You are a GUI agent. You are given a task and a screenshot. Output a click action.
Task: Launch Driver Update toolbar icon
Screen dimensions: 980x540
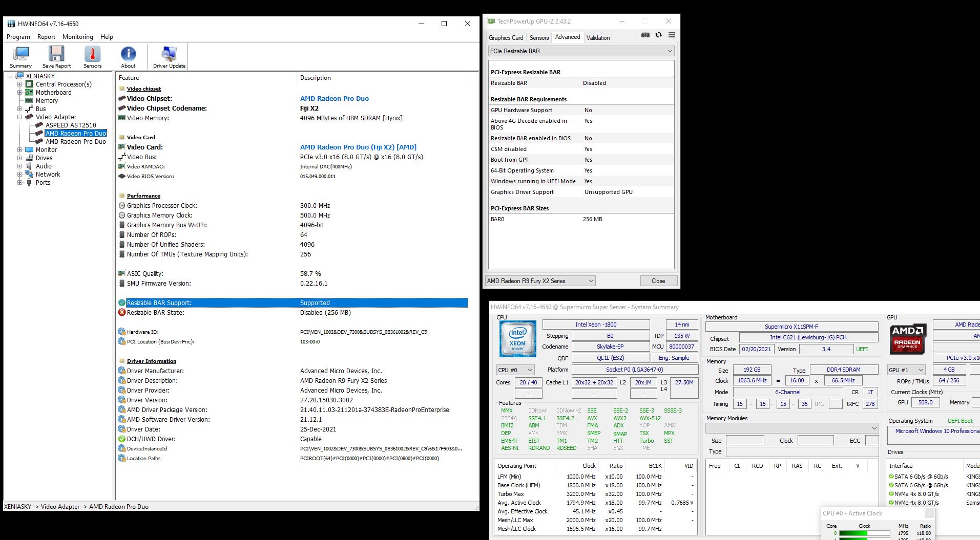pyautogui.click(x=169, y=57)
